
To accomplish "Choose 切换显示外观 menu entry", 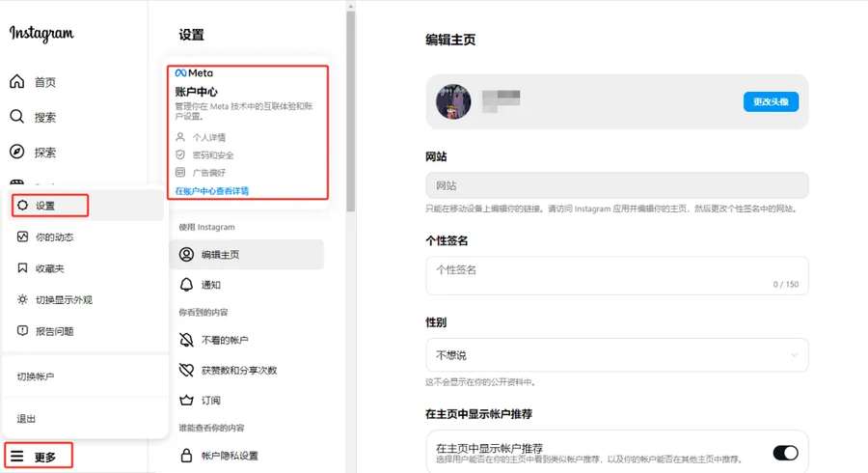I will 85,299.
